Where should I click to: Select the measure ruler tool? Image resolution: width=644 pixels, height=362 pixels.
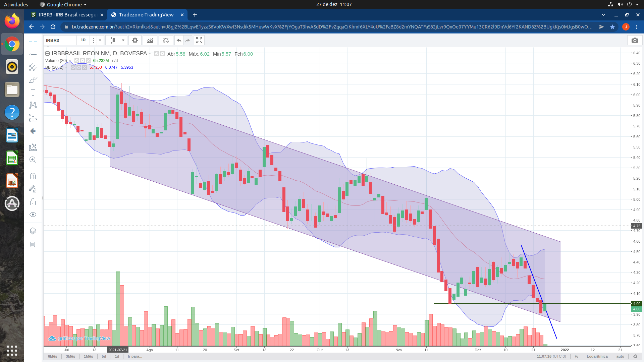(33, 147)
